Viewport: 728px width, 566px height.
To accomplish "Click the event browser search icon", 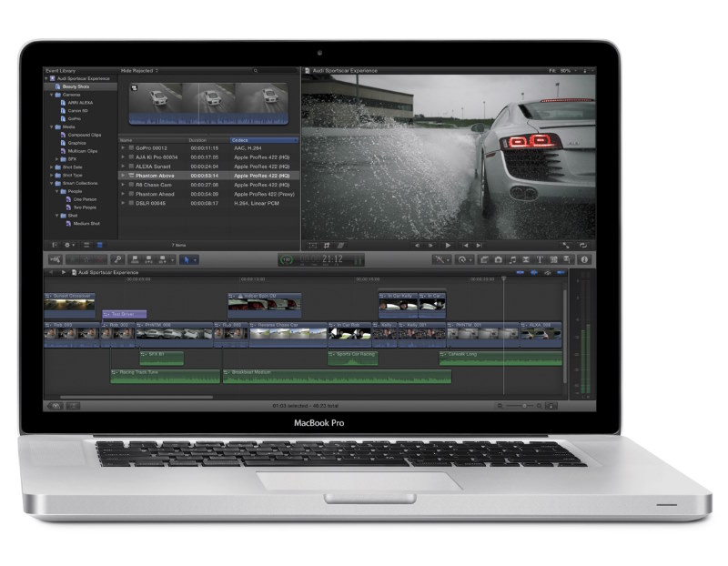I will 256,71.
